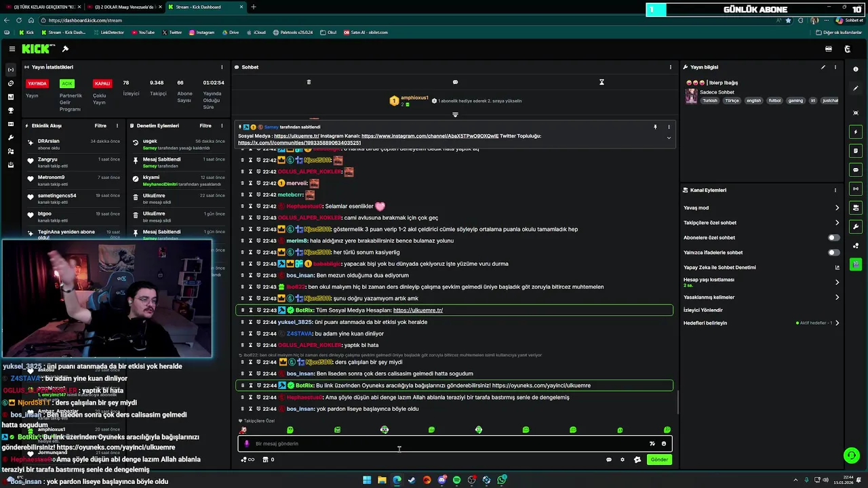Viewport: 868px width, 488px height.
Task: Click Filtre in Denetim Eylemleri panel
Action: [x=205, y=125]
